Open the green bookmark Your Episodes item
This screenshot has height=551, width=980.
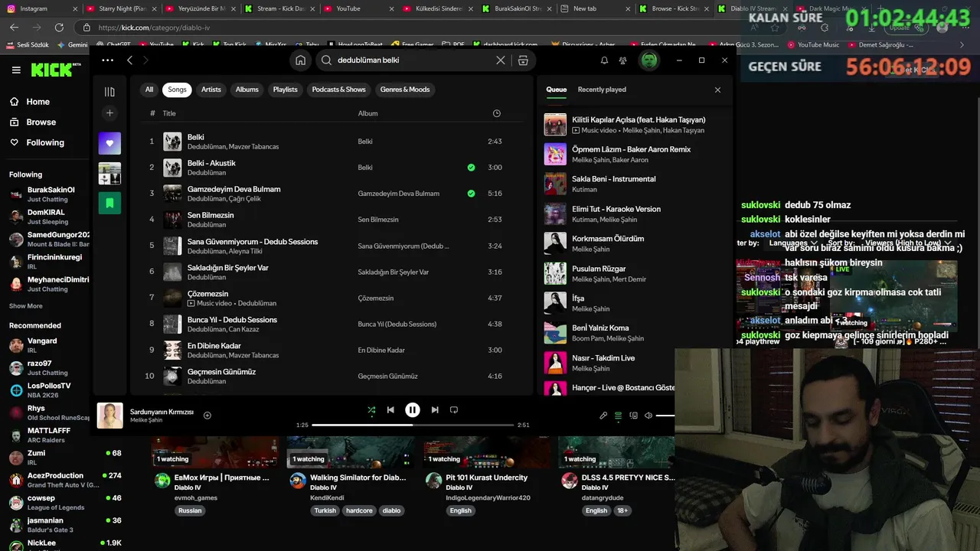(109, 203)
